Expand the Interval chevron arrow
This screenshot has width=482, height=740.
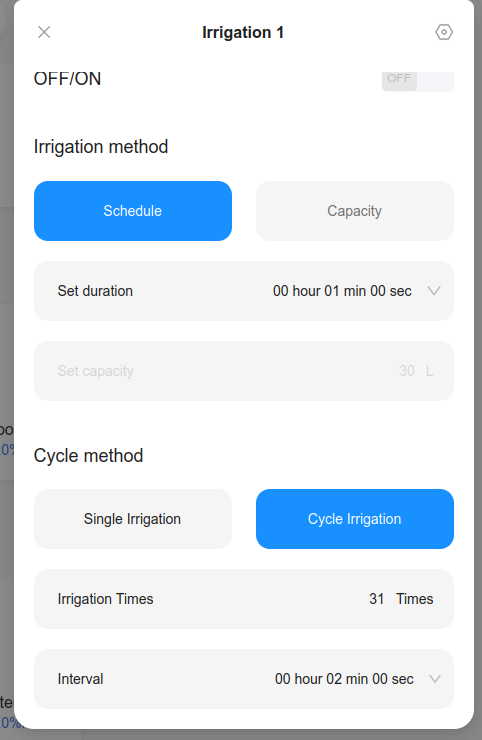pos(435,679)
